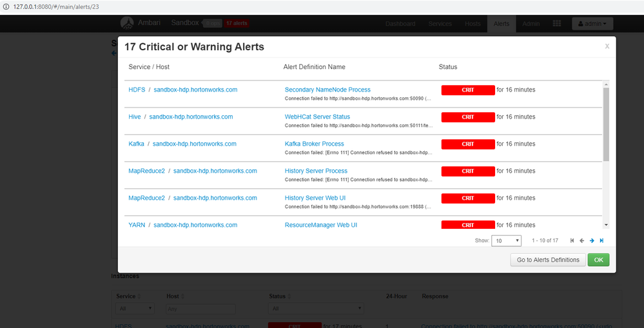644x328 pixels.
Task: Go to first page of alerts
Action: [572, 241]
